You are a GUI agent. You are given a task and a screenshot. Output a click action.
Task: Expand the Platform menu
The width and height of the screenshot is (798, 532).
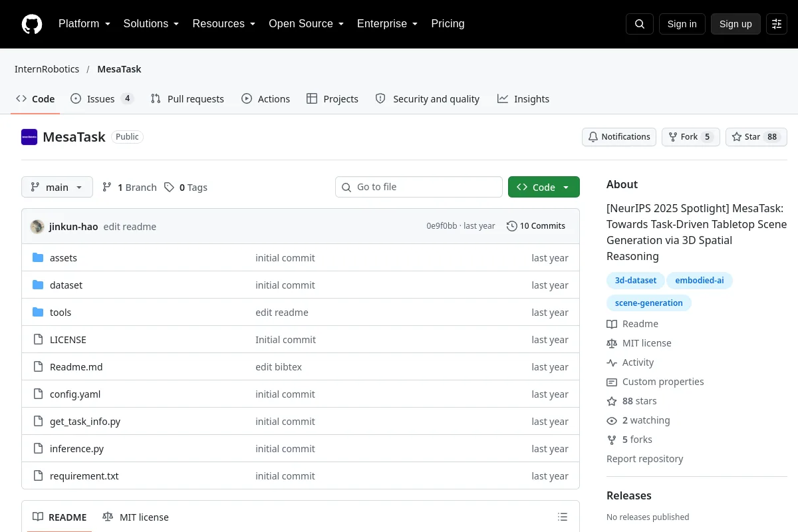pyautogui.click(x=84, y=24)
